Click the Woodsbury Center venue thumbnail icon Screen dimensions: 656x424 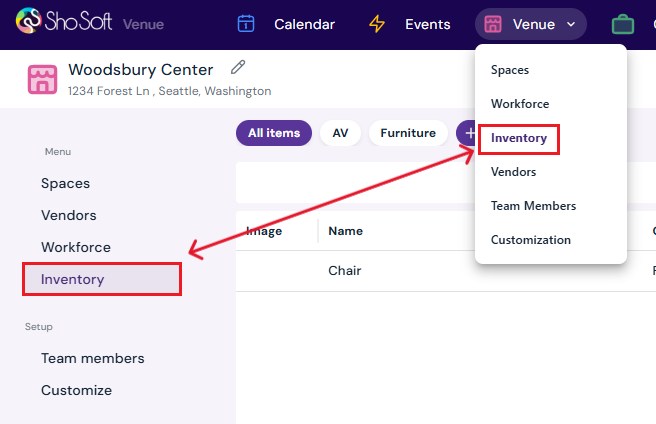[43, 79]
